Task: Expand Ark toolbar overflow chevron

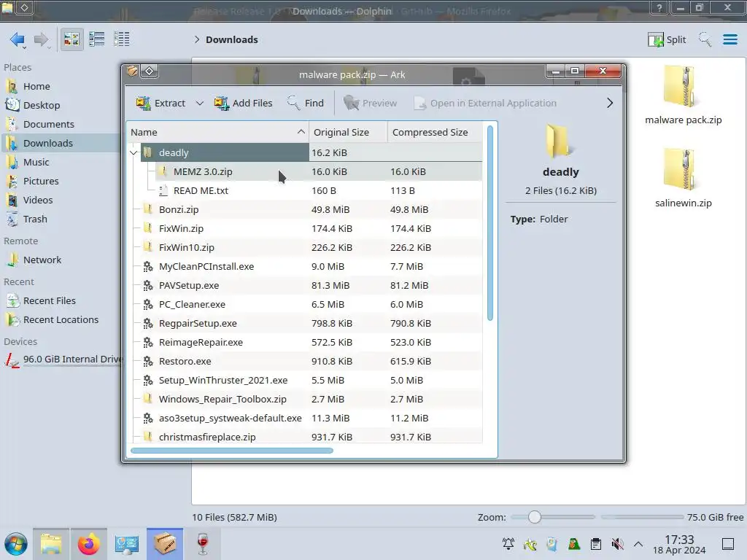Action: 610,103
